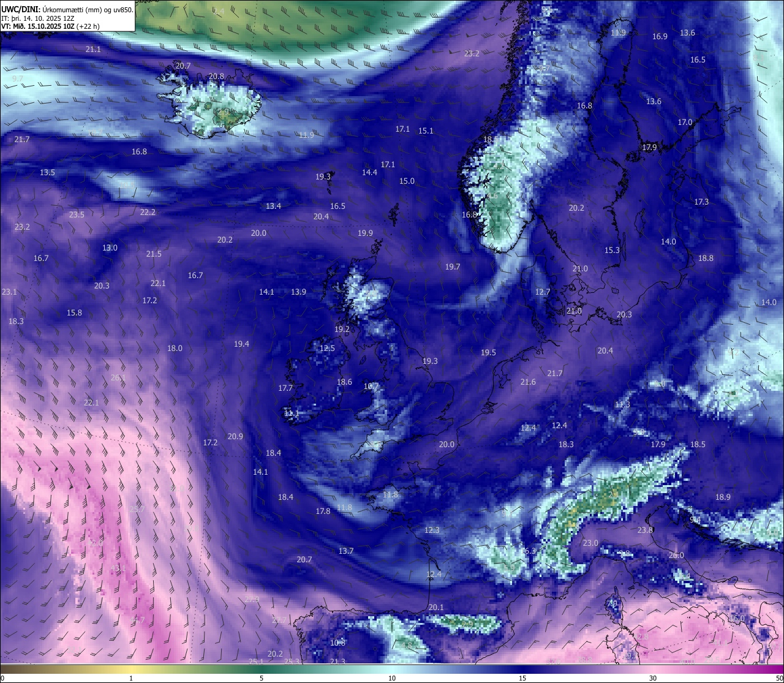Image resolution: width=784 pixels, height=683 pixels.
Task: Click the 17.3 value label
Action: point(701,202)
